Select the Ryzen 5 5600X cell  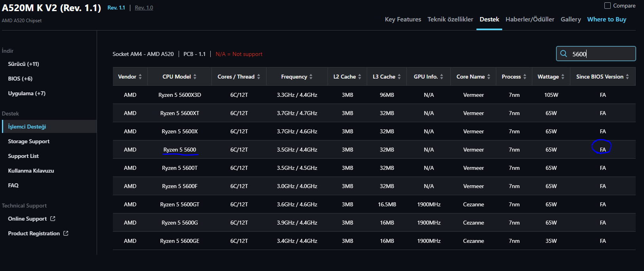(180, 131)
